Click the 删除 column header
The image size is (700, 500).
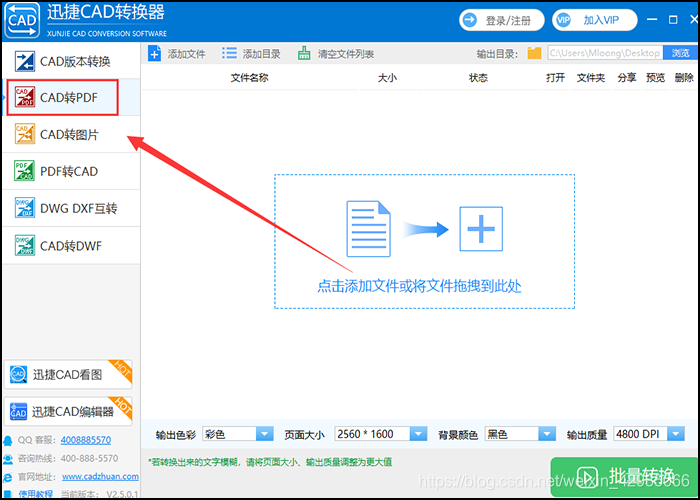(684, 78)
